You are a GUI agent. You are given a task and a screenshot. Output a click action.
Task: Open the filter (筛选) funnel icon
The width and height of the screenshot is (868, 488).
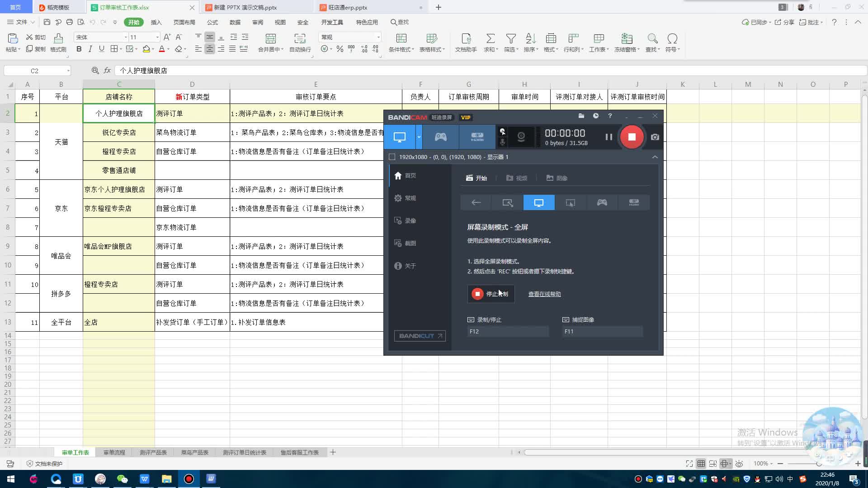tap(511, 39)
